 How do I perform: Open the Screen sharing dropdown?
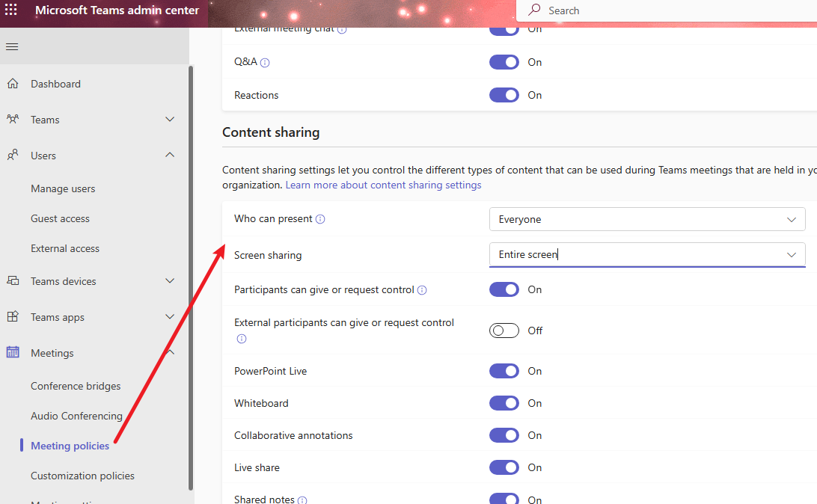(x=647, y=254)
